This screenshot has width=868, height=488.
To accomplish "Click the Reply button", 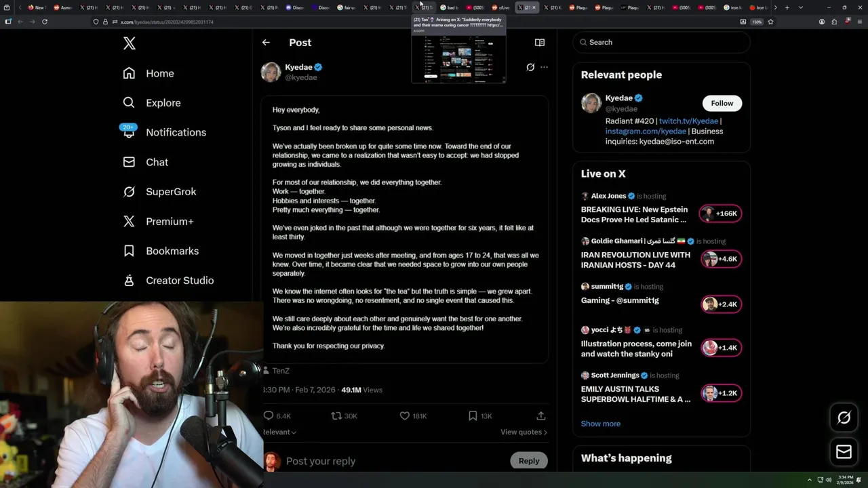I will point(529,461).
